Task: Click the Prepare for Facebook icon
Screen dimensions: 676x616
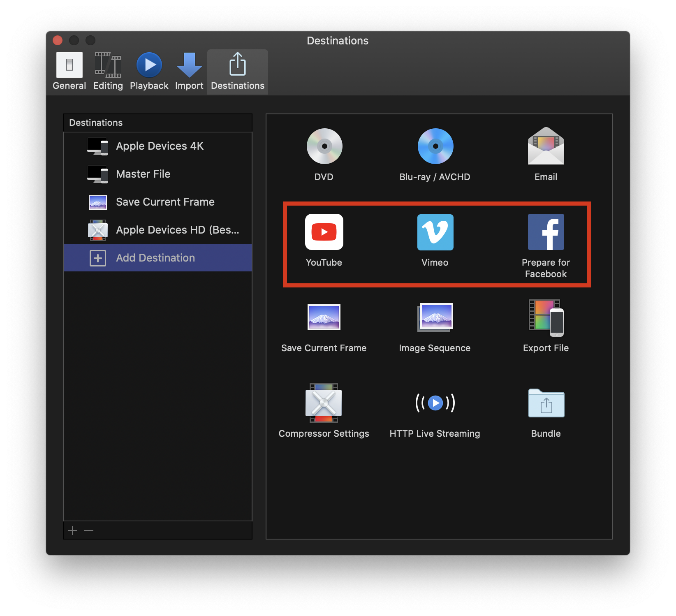Action: click(x=546, y=232)
